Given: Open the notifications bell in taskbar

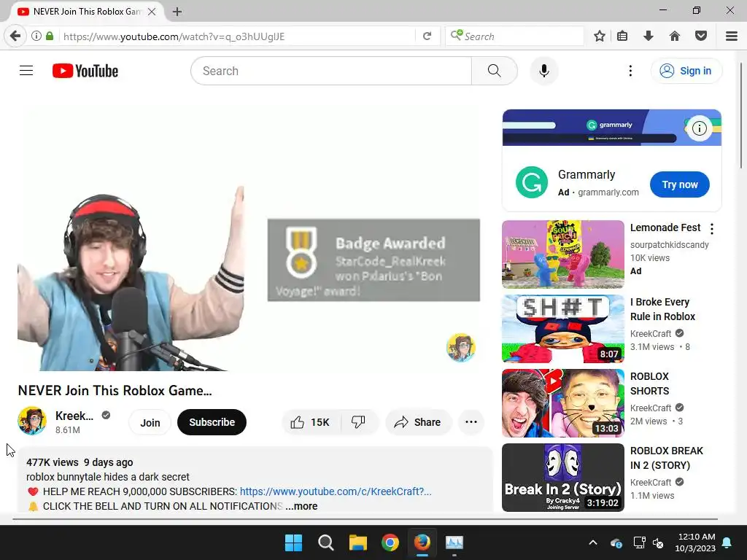Looking at the screenshot, I should coord(727,542).
